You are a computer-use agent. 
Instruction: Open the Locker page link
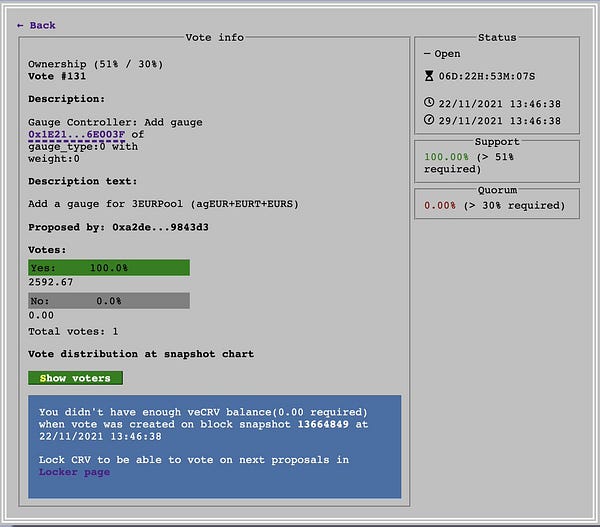74,472
